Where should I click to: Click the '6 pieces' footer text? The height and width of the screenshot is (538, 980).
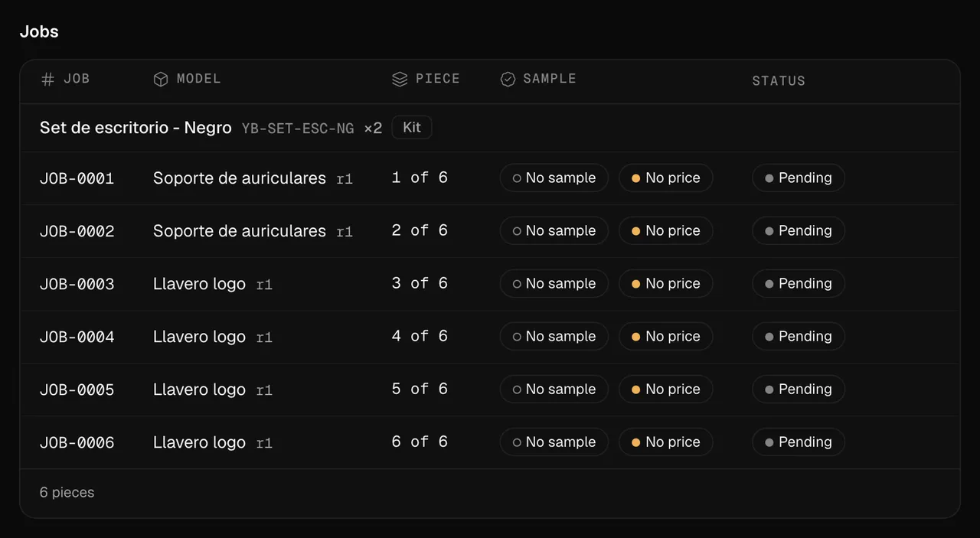[x=67, y=492]
